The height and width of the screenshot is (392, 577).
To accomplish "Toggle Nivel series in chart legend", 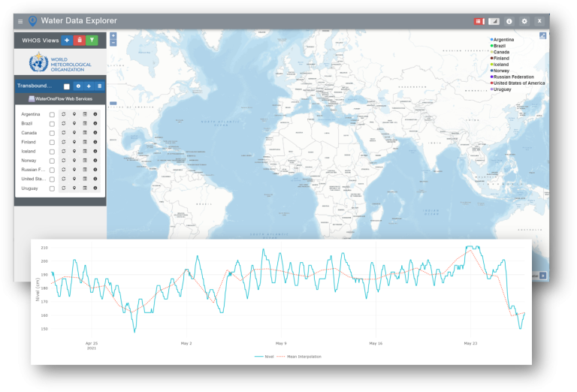I will point(264,356).
